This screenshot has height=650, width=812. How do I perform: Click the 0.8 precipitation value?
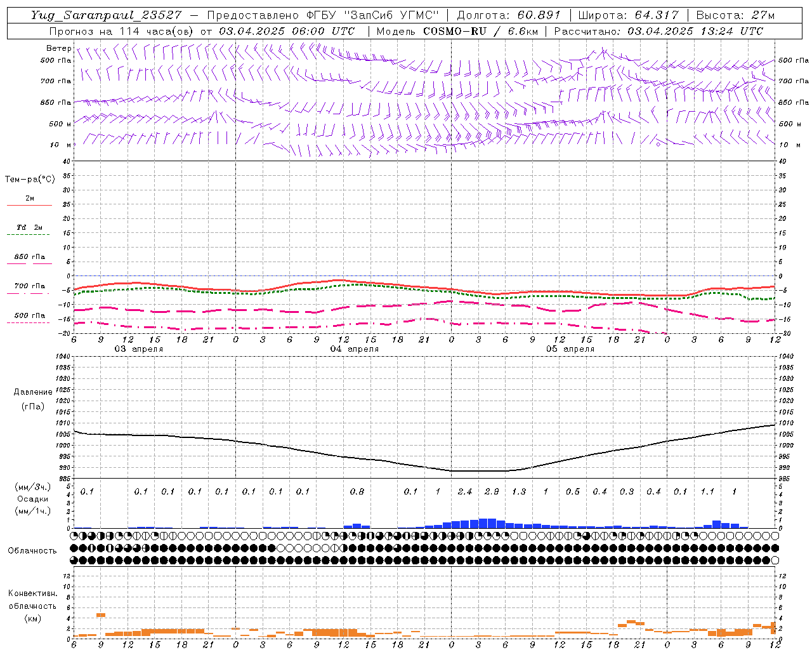click(x=357, y=491)
